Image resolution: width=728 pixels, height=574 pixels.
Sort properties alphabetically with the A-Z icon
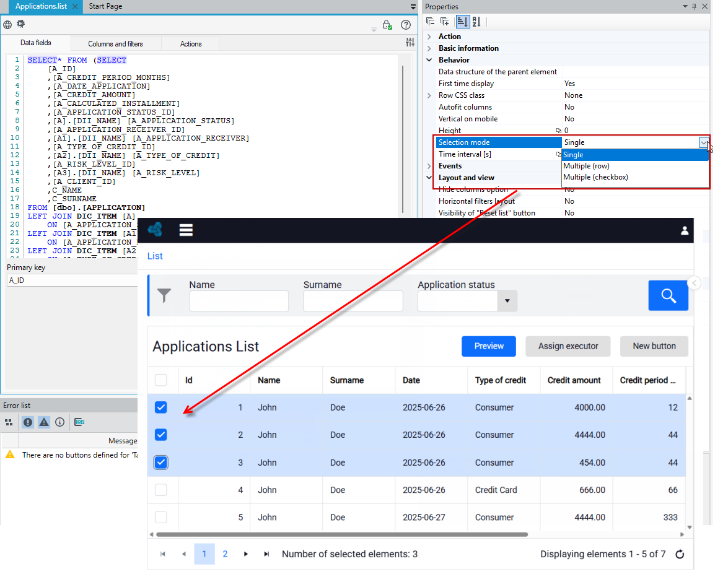(x=476, y=21)
